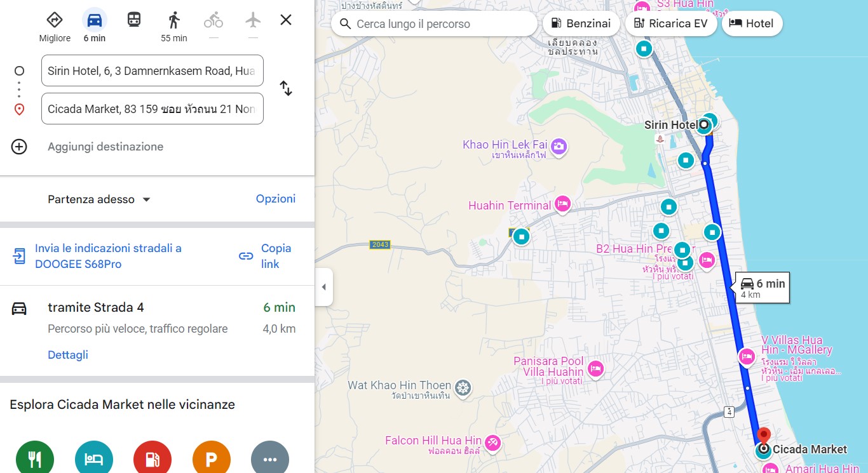Viewport: 868px width, 473px height.
Task: Toggle Hotel filter chip
Action: [752, 23]
